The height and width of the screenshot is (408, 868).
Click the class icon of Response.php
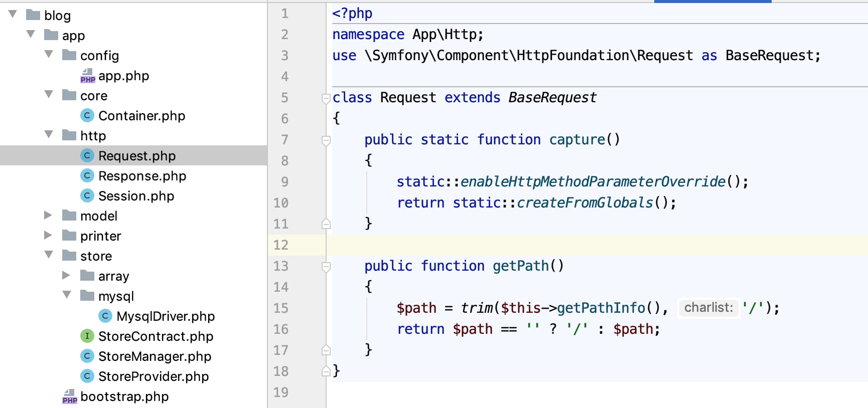click(87, 176)
